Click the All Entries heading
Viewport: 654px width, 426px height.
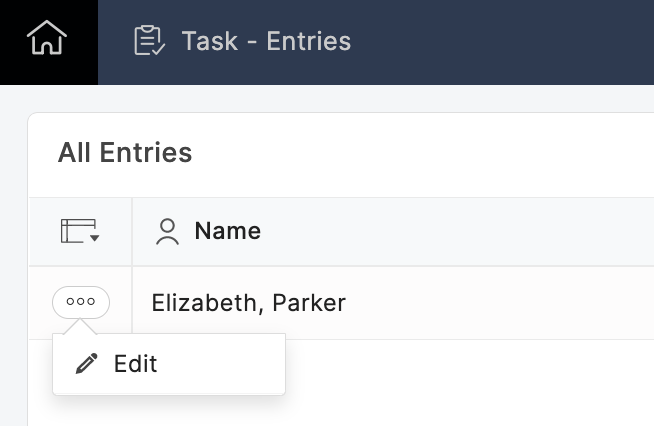125,153
